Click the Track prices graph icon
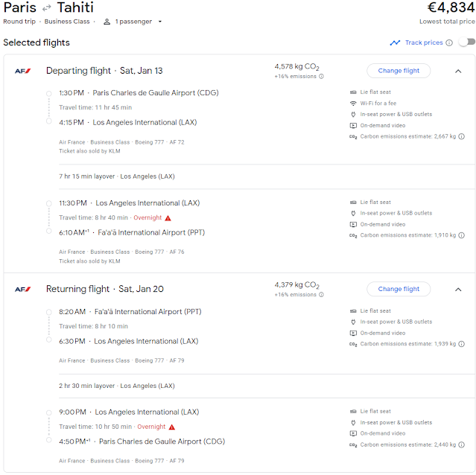This screenshot has height=475, width=476. point(395,42)
